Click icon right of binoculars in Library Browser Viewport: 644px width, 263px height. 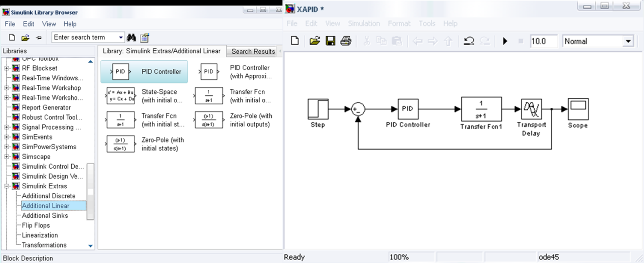[x=145, y=38]
